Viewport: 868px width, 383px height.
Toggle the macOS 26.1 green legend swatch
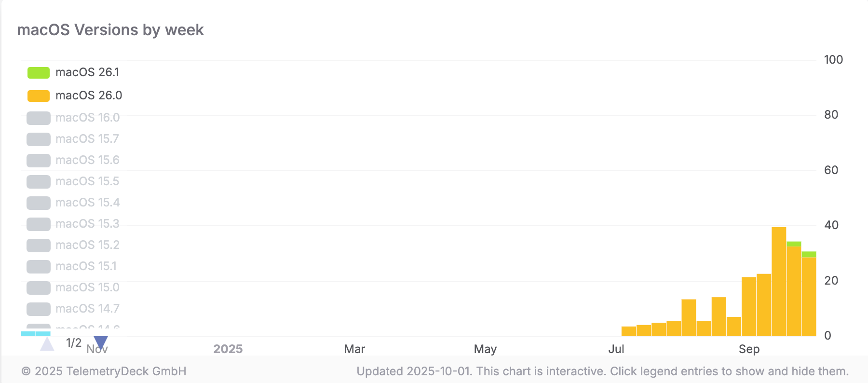coord(39,73)
